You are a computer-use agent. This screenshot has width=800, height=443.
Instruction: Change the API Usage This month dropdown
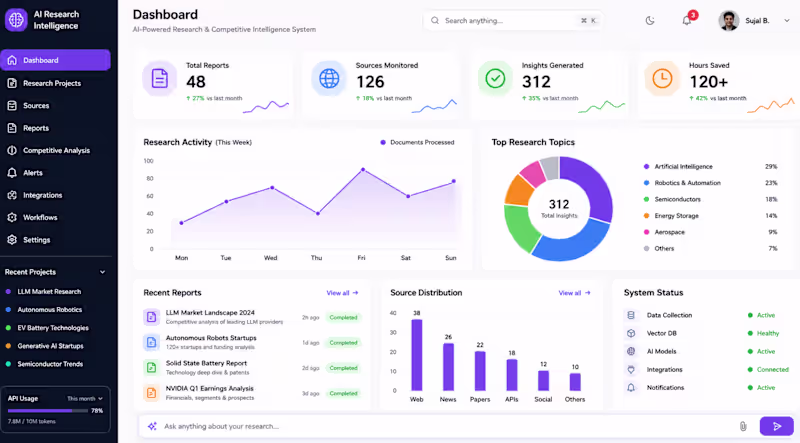[x=85, y=399]
